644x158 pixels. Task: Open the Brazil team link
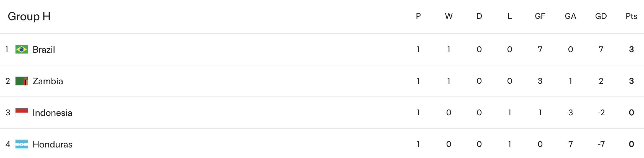tap(44, 49)
